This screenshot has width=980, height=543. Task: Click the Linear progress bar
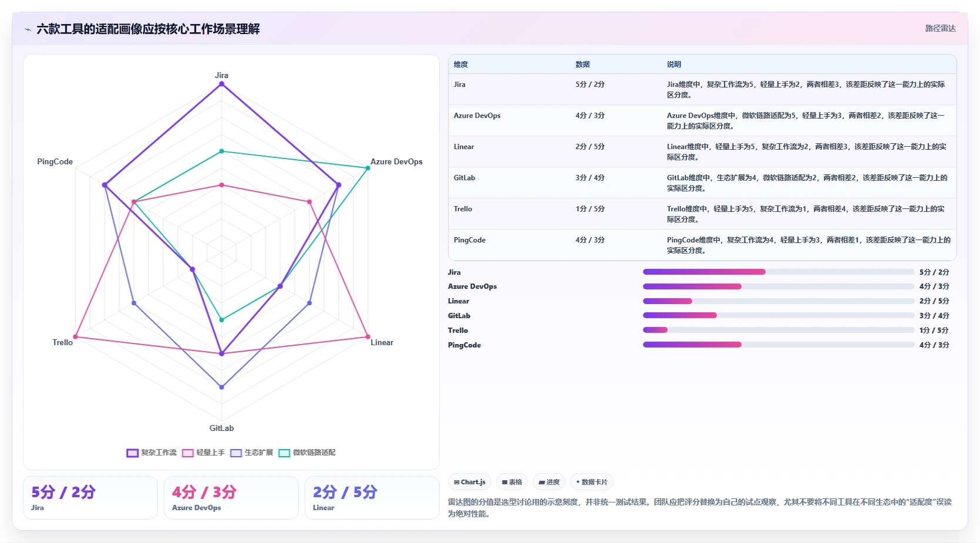pos(779,301)
